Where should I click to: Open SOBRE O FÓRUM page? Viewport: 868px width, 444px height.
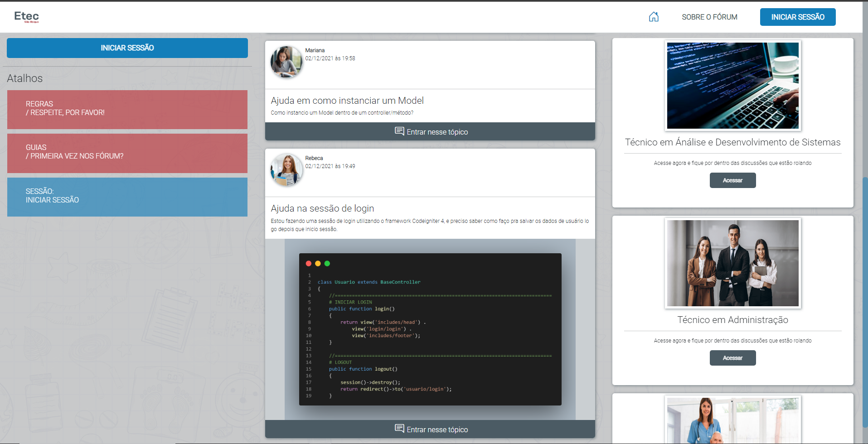point(709,17)
